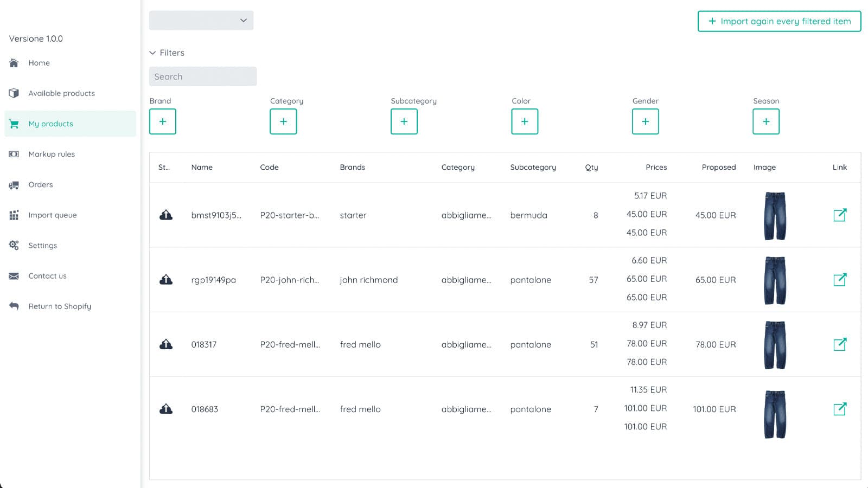
Task: Click the Return to Shopify arrow icon
Action: (13, 306)
